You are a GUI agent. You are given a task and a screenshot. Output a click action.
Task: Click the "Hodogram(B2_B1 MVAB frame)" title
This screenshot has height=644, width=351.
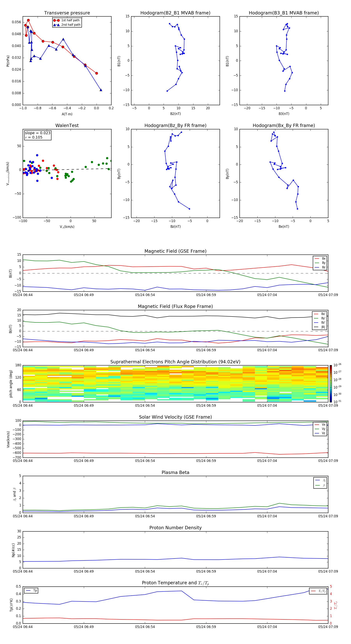click(175, 13)
